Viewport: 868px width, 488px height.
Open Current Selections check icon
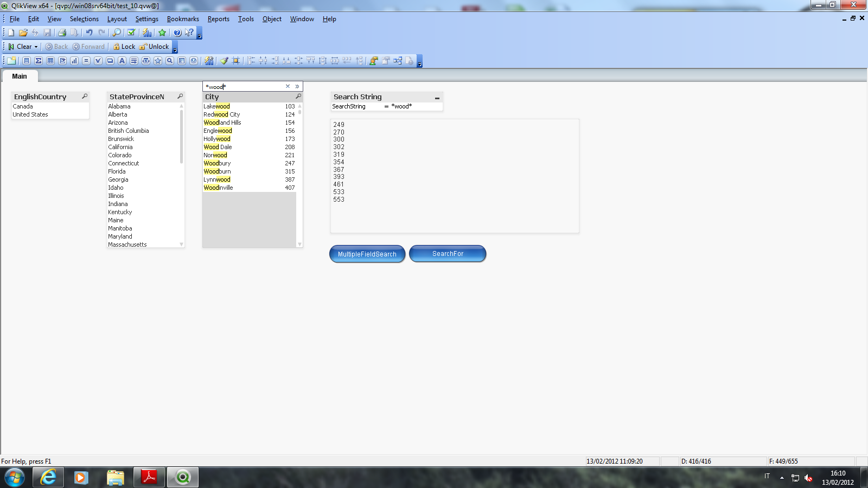click(x=131, y=33)
